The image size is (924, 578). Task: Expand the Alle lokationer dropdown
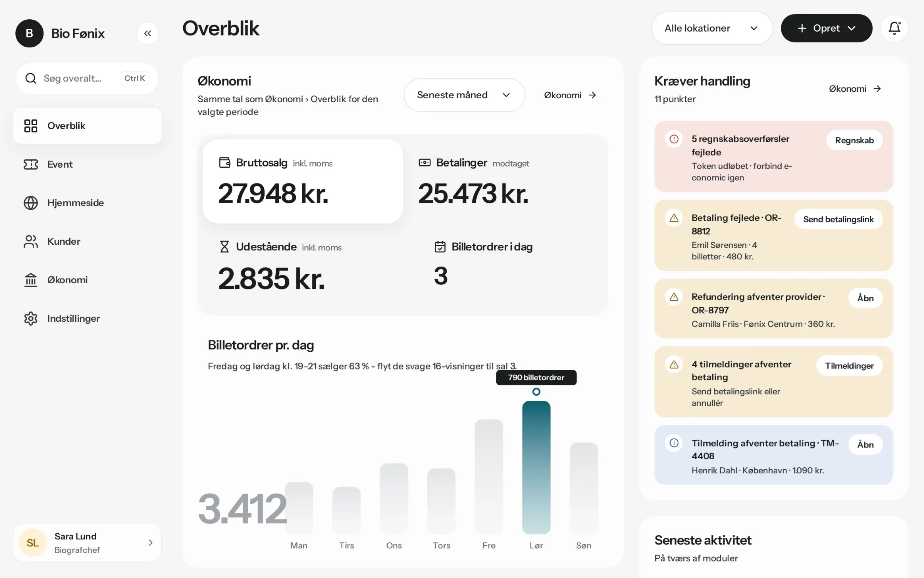(712, 28)
